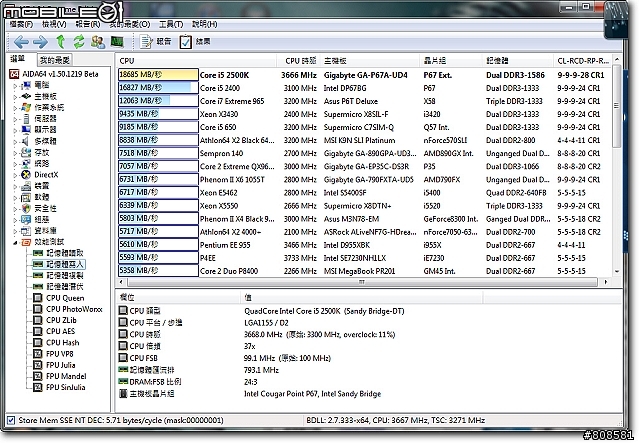This screenshot has width=640, height=443.
Task: Select CPU PhotoWorxx benchmark in tree
Action: click(75, 310)
